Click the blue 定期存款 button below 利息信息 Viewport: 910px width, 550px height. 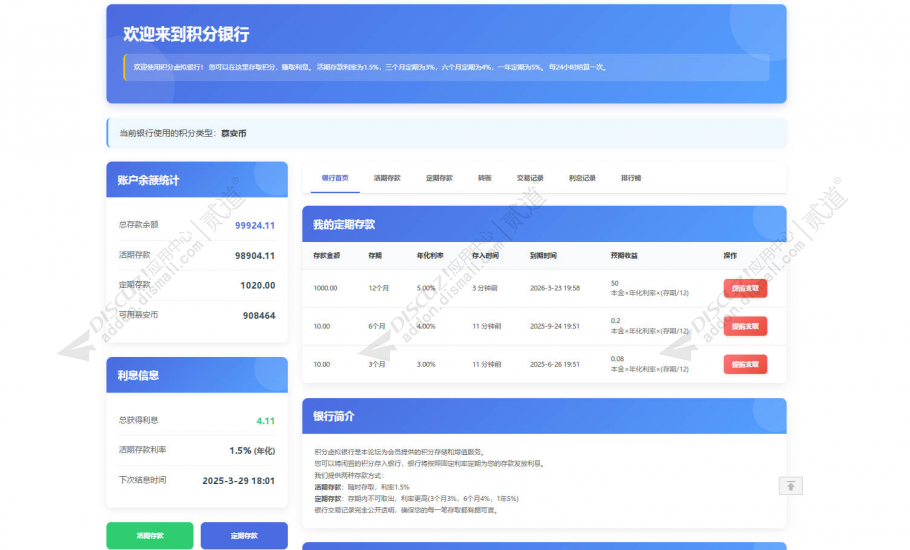[244, 535]
